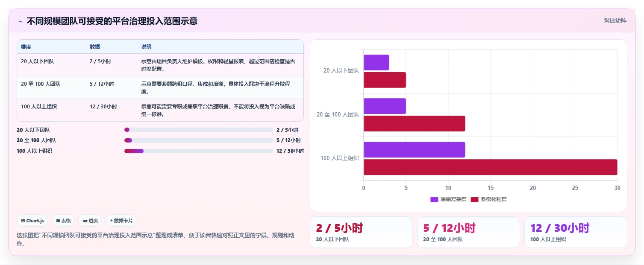The width and height of the screenshot is (644, 265).
Task: Click the x-axis tick 25
Action: pyautogui.click(x=575, y=188)
